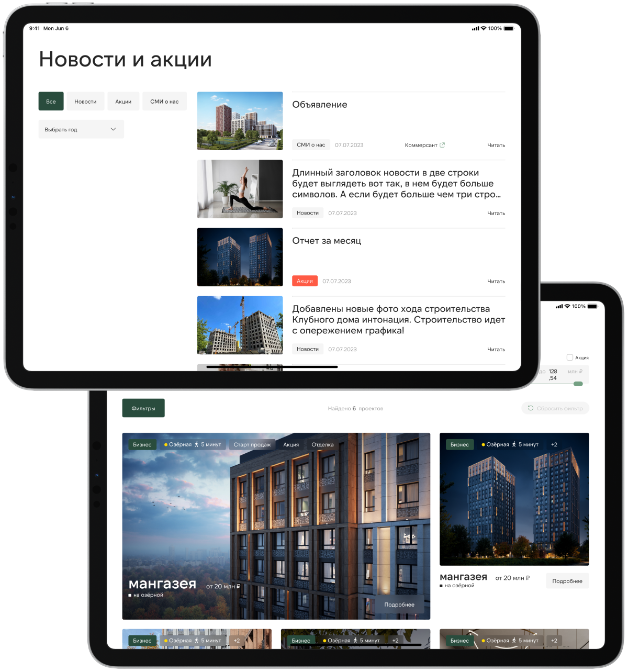Click the walking icon on the right night-towers card
This screenshot has width=628, height=672.
click(514, 444)
